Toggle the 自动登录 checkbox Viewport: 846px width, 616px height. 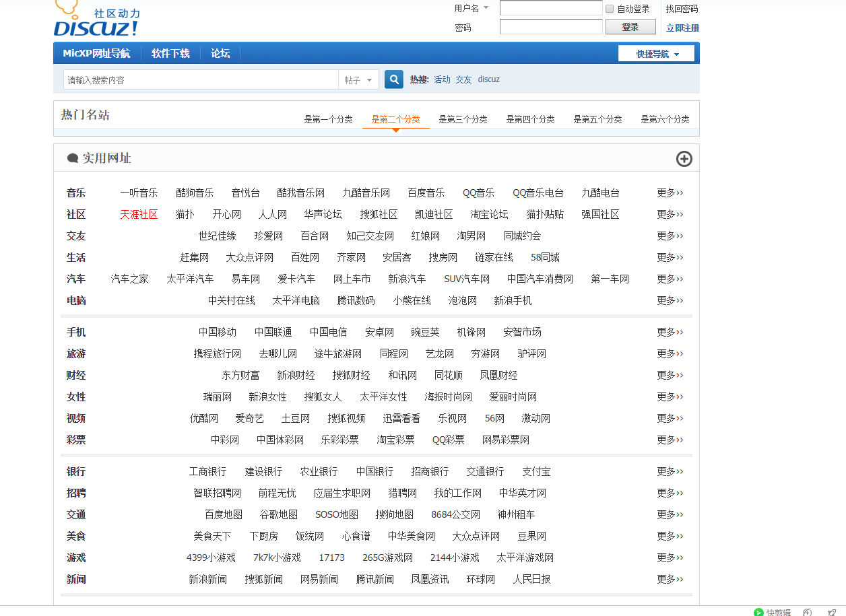coord(610,9)
